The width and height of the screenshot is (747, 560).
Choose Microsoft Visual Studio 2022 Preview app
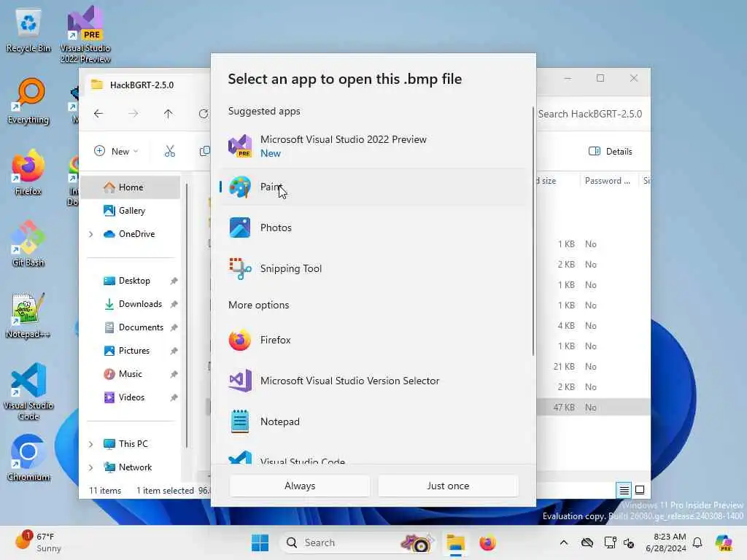(373, 146)
